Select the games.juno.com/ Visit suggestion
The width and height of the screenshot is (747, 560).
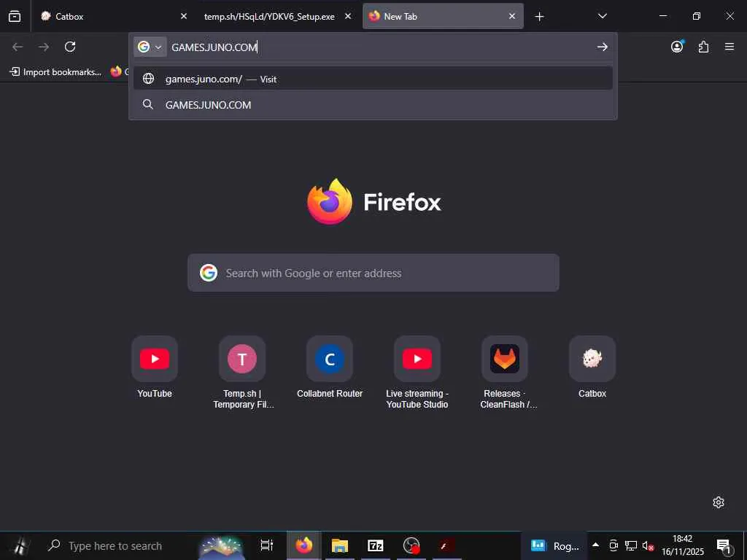373,79
